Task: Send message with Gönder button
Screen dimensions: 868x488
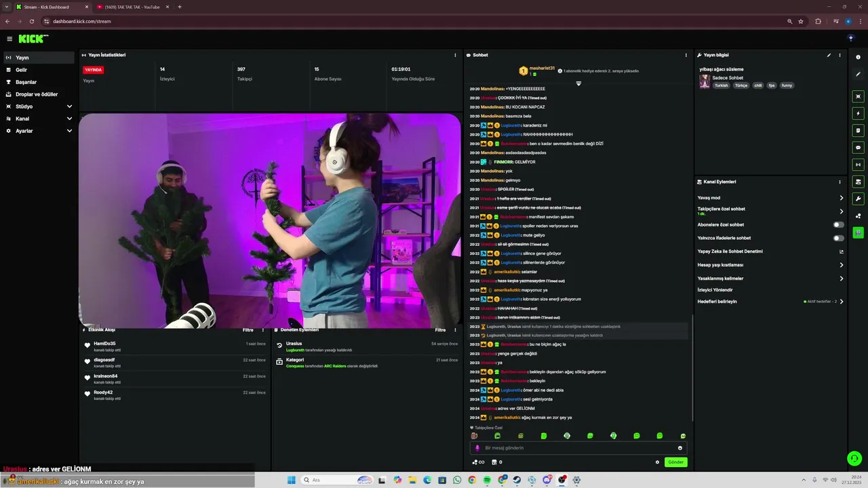Action: [x=675, y=462]
